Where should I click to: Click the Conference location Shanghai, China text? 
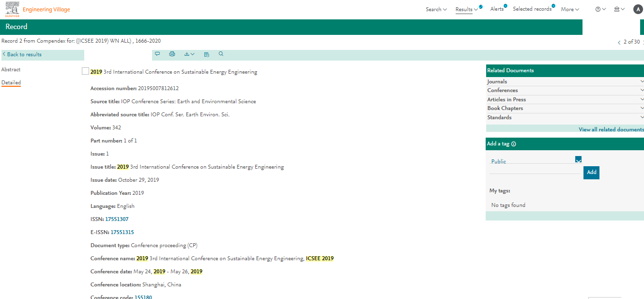[x=136, y=284]
